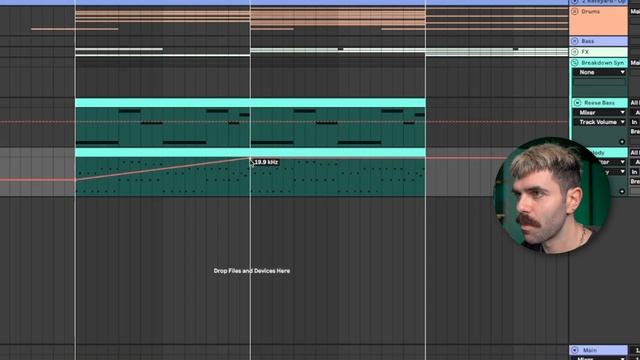Select the FX track title

(x=585, y=52)
